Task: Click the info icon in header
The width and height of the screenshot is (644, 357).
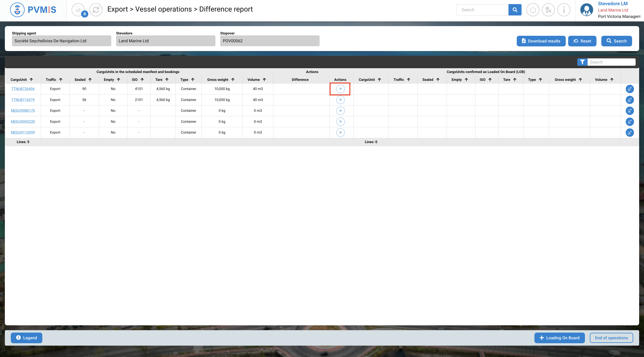Action: [564, 10]
